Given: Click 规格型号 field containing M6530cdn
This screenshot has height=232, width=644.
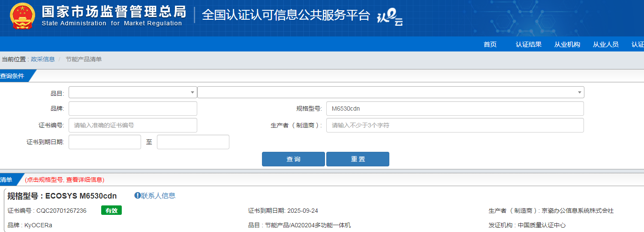Looking at the screenshot, I should click(455, 108).
